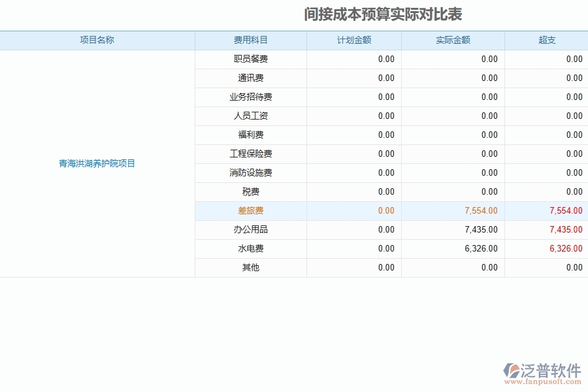Sort by the 实际金额 column header
This screenshot has width=588, height=392.
point(453,40)
